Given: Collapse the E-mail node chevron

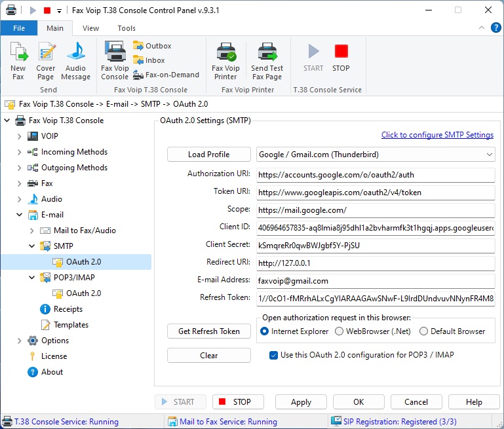Looking at the screenshot, I should pos(19,215).
